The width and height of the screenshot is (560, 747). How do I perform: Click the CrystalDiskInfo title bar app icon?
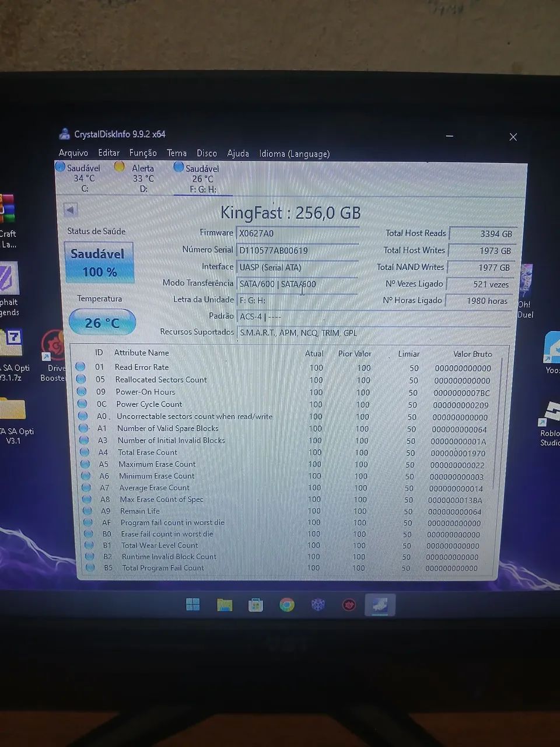[x=64, y=134]
